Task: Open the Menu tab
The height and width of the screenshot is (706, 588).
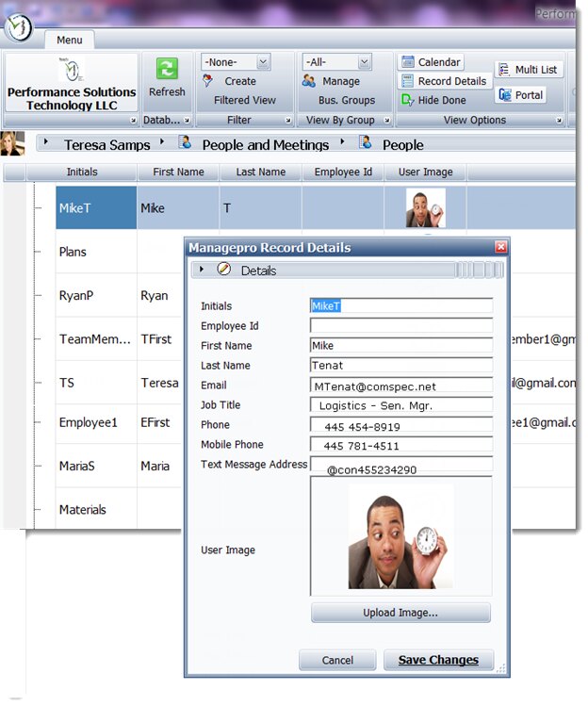Action: [70, 41]
